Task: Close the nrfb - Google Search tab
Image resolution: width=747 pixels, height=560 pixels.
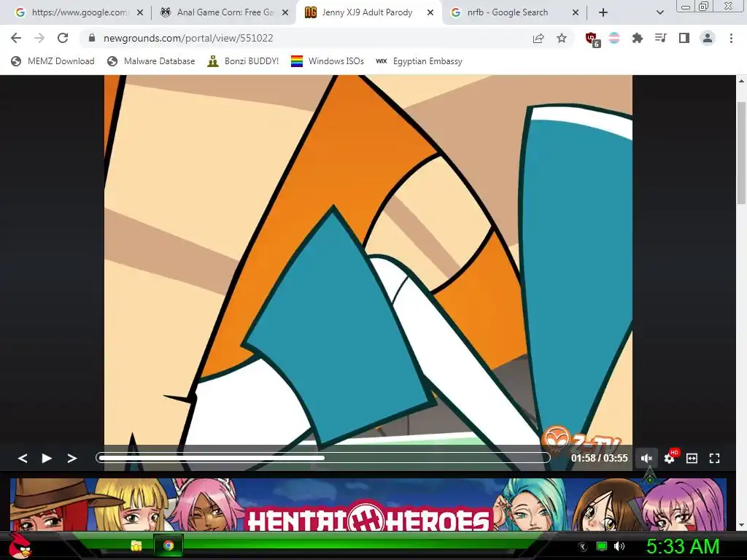Action: point(575,13)
